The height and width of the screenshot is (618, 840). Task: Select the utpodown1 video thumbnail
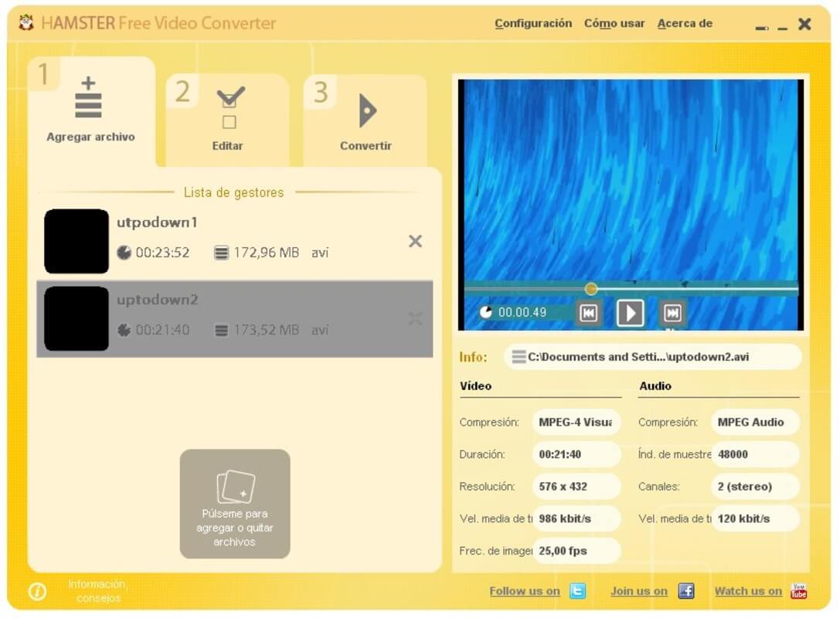click(x=76, y=241)
